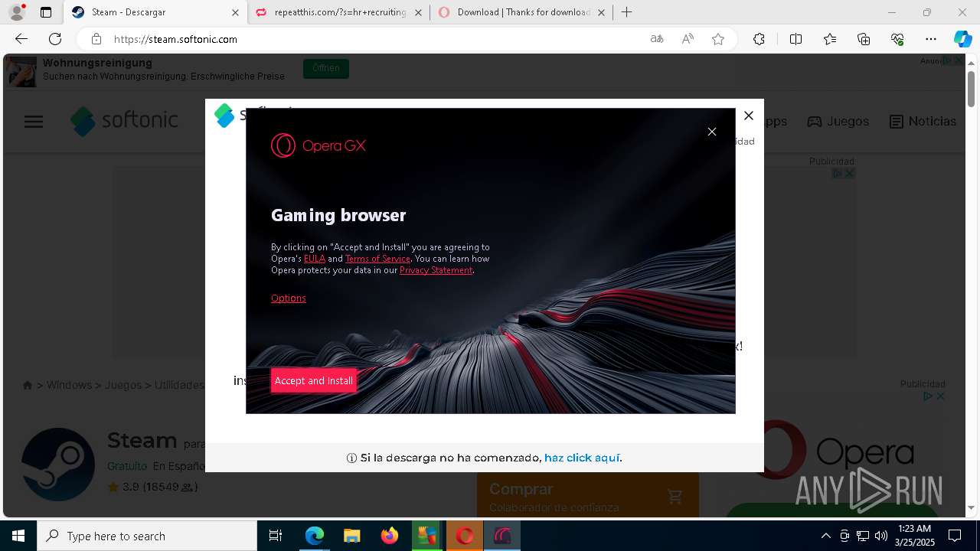Open the browser Extensions icon
980x551 pixels.
[759, 39]
